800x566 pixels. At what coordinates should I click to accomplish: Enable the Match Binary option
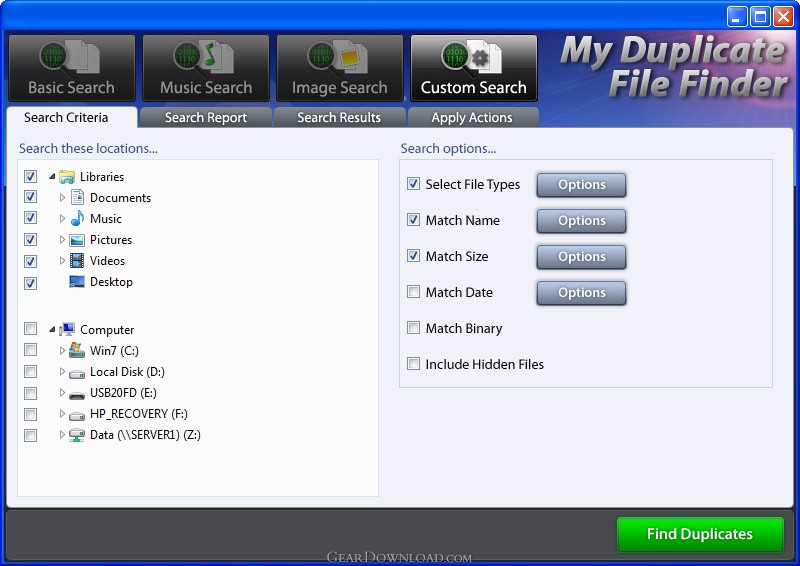tap(413, 328)
